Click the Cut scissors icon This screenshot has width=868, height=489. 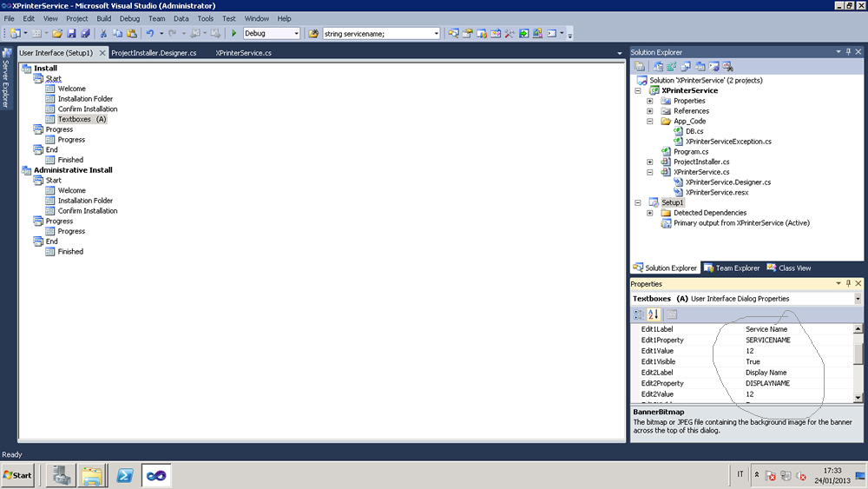tap(103, 33)
